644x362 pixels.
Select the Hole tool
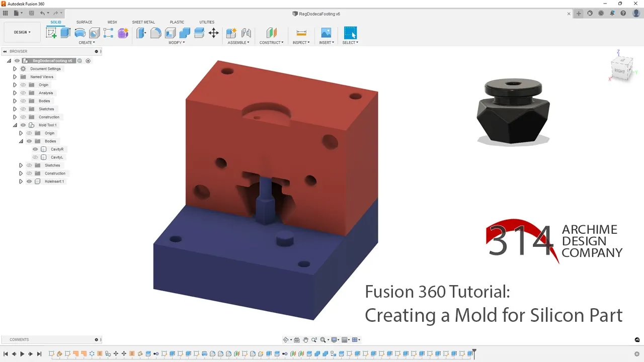(94, 33)
